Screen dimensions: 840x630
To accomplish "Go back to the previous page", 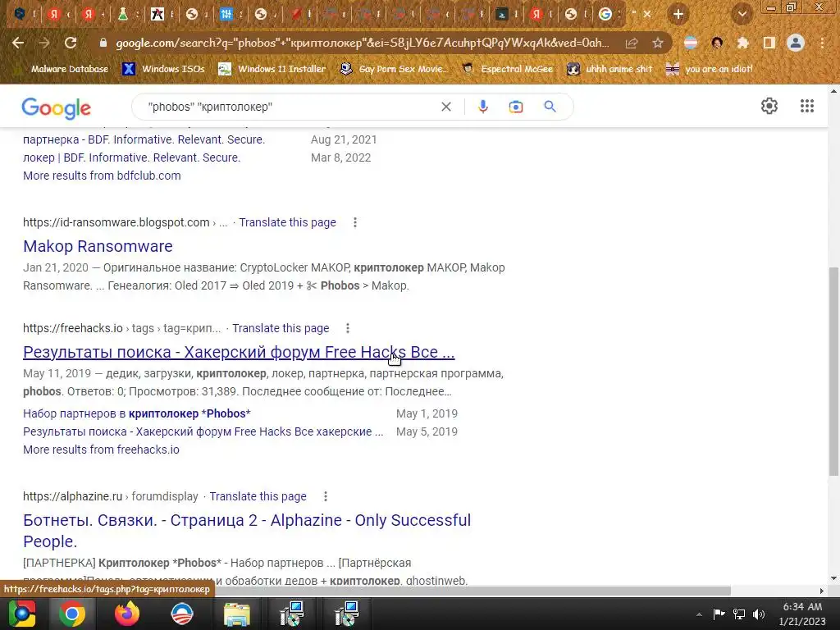I will pos(18,43).
